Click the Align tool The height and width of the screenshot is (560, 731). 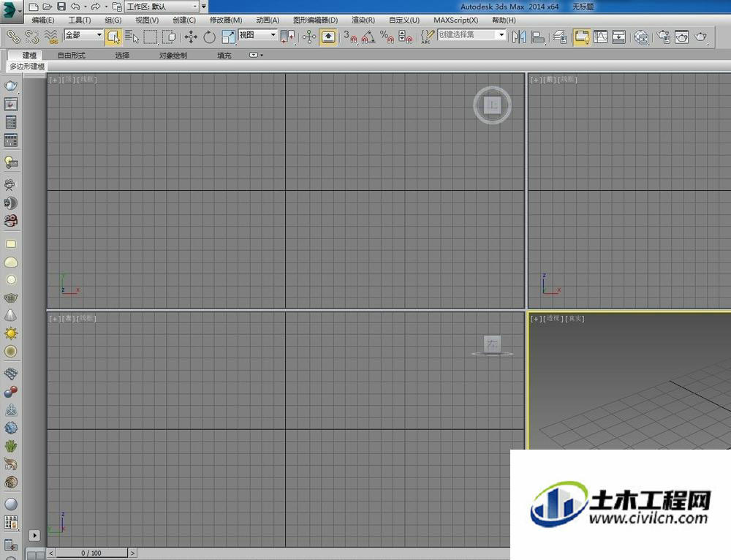(x=538, y=37)
